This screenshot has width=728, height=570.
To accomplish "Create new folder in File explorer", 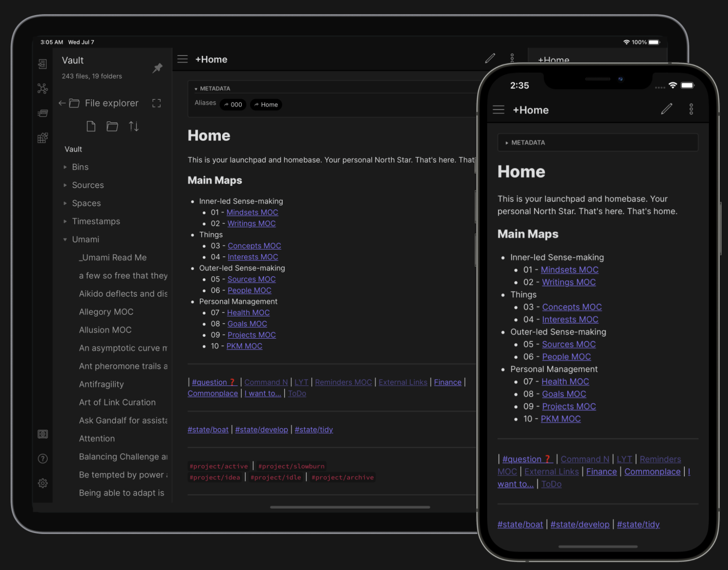I will pos(112,126).
